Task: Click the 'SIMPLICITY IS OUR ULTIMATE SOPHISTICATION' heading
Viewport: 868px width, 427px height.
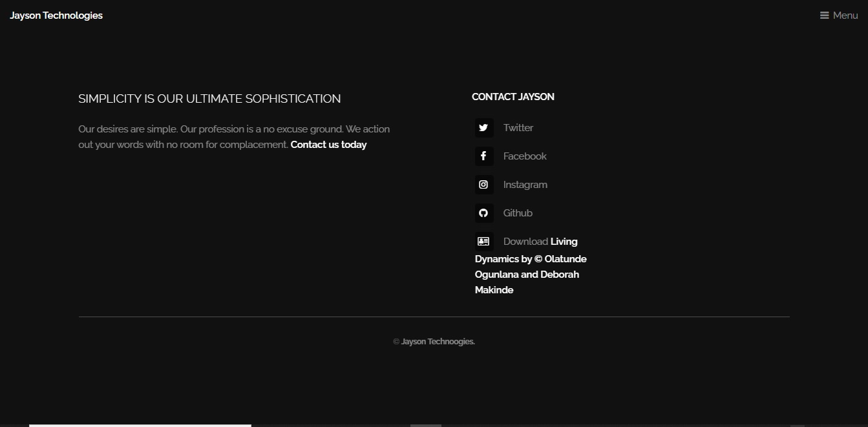Action: [x=209, y=99]
